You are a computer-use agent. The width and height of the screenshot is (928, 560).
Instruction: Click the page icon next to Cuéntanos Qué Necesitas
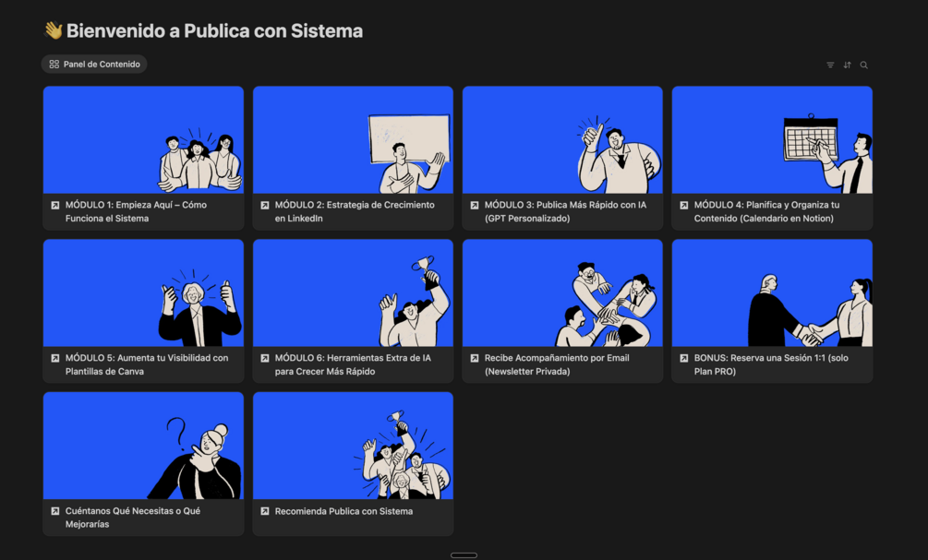[x=55, y=511]
